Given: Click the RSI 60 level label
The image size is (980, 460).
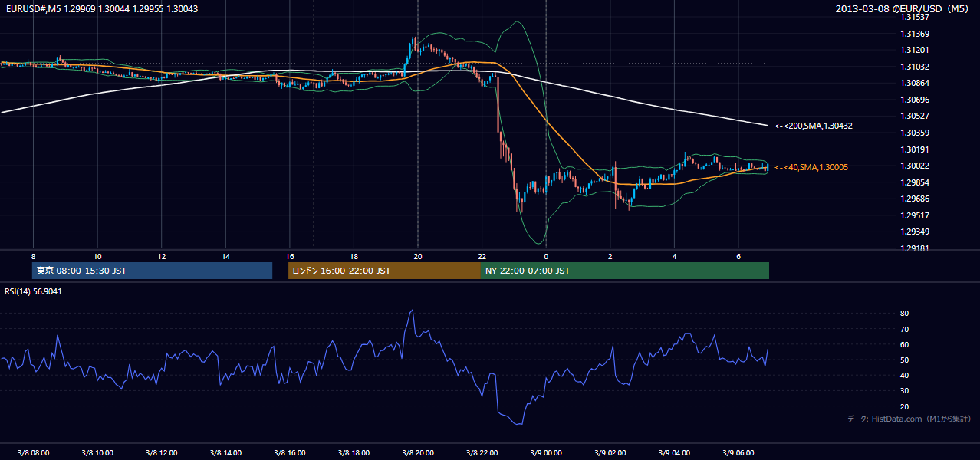Looking at the screenshot, I should (904, 344).
